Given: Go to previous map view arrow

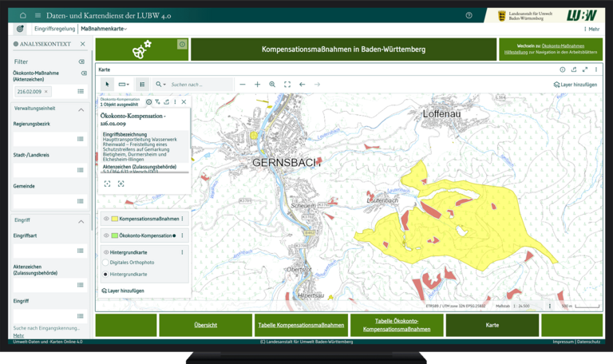Looking at the screenshot, I should pyautogui.click(x=303, y=84).
